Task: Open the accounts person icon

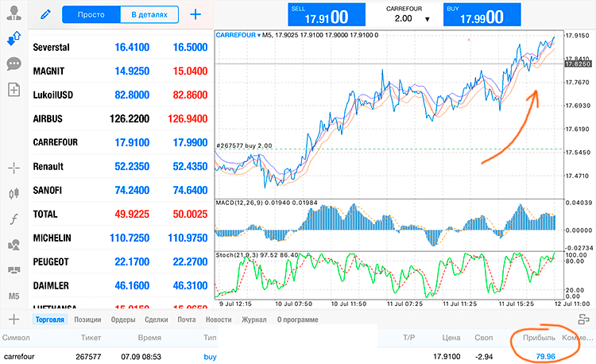Action: pyautogui.click(x=14, y=13)
